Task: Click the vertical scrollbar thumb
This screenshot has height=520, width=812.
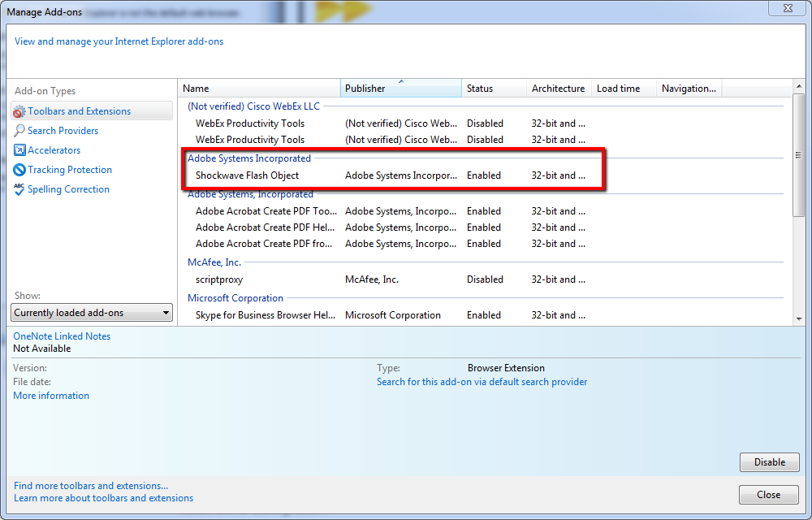Action: [x=799, y=155]
